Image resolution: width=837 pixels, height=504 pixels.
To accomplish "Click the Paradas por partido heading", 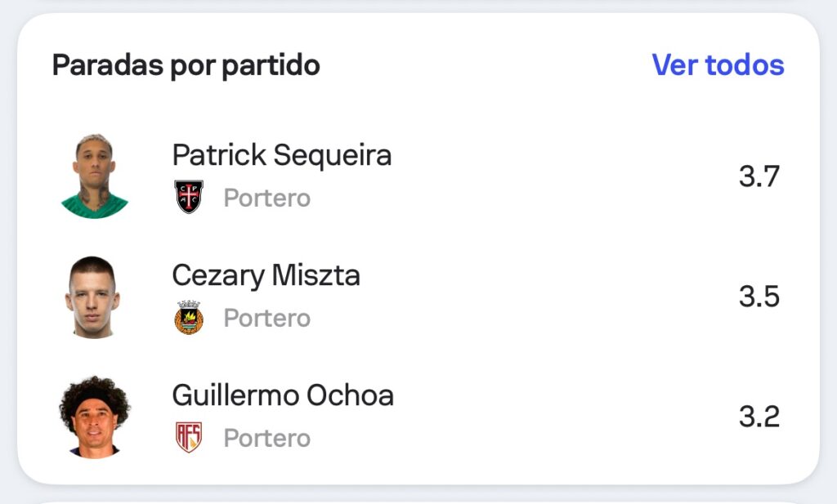I will pyautogui.click(x=186, y=65).
